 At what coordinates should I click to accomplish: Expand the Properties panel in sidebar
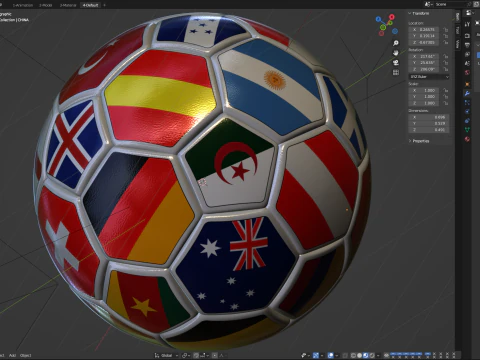coord(419,141)
